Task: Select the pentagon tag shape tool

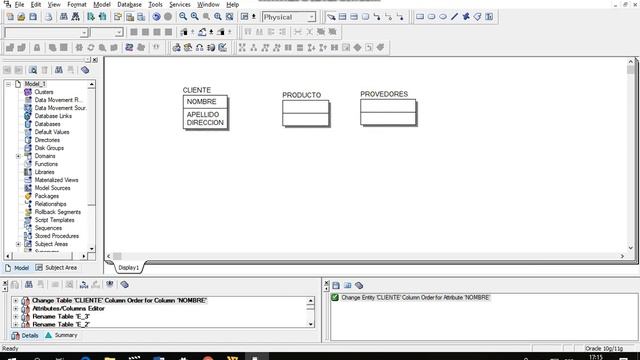Action: coord(477,17)
